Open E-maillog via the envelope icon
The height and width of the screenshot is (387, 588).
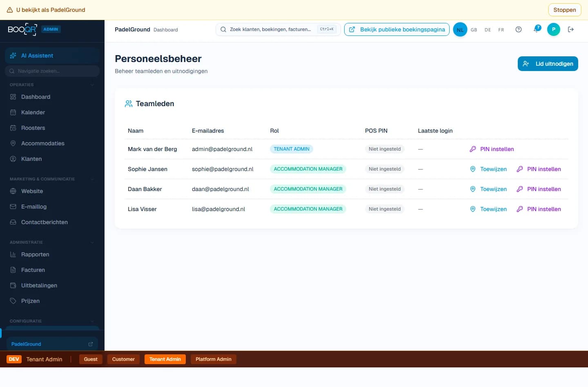[13, 207]
